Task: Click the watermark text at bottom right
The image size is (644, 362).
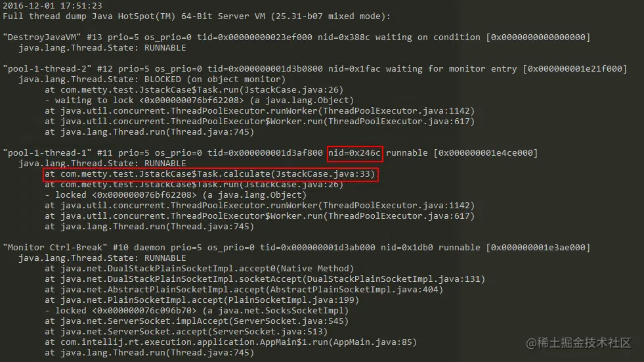Action: [578, 343]
